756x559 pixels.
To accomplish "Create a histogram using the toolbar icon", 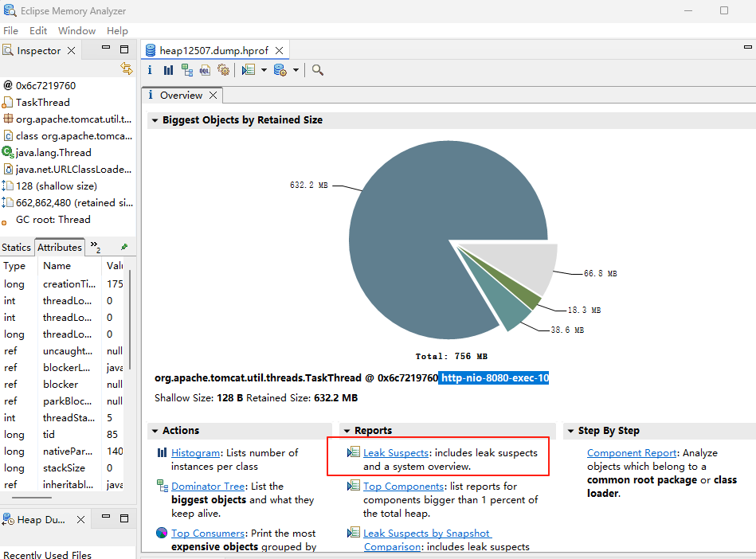I will click(168, 69).
